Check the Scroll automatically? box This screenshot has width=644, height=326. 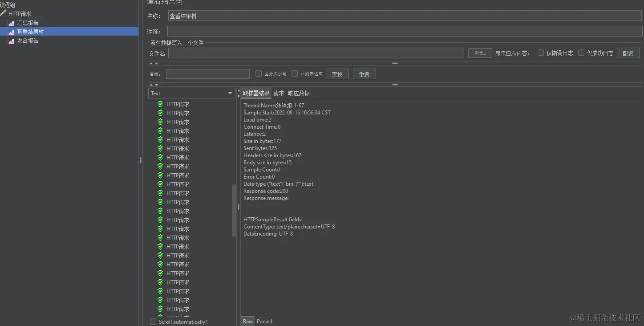[153, 322]
